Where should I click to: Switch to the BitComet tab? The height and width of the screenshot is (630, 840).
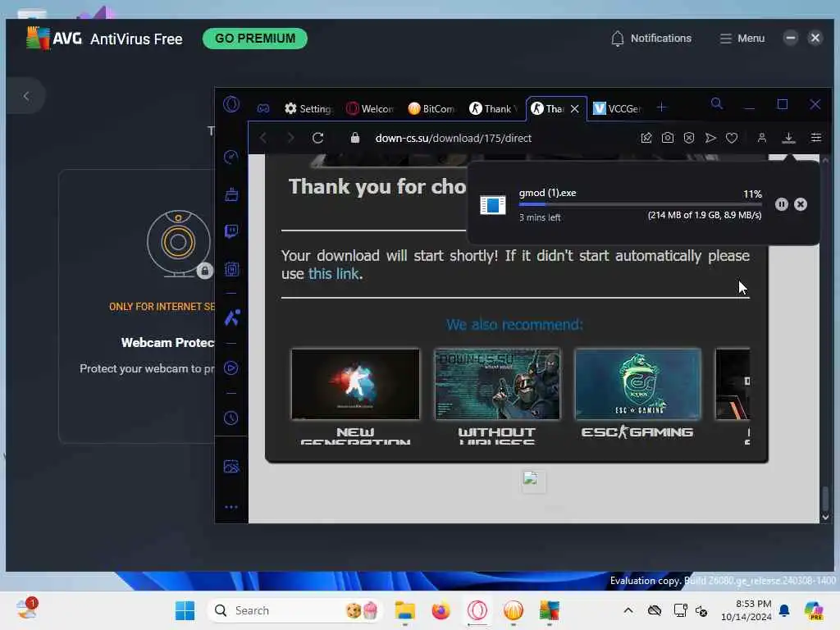pos(431,109)
